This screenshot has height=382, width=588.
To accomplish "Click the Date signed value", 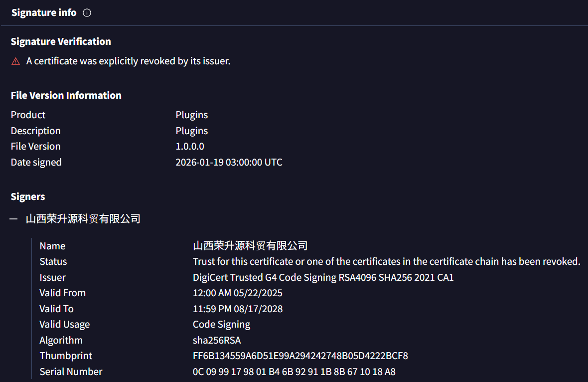I will [229, 162].
